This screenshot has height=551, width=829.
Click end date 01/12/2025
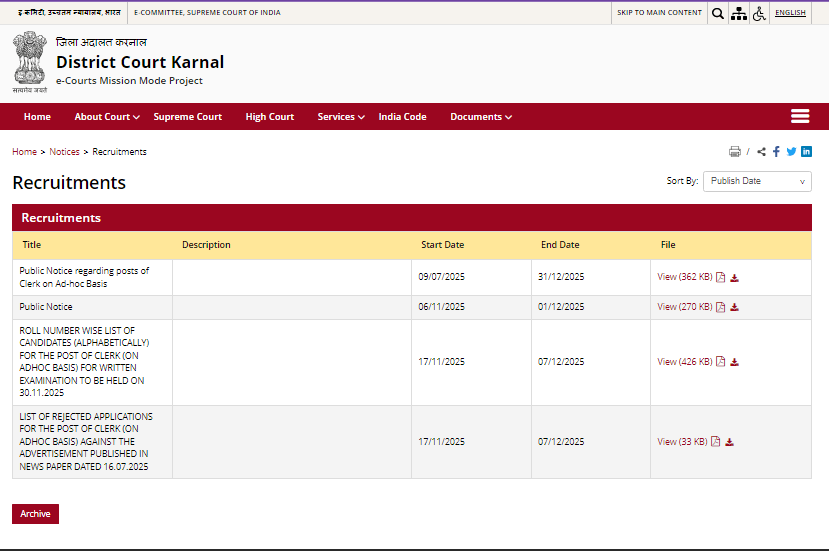(x=561, y=307)
